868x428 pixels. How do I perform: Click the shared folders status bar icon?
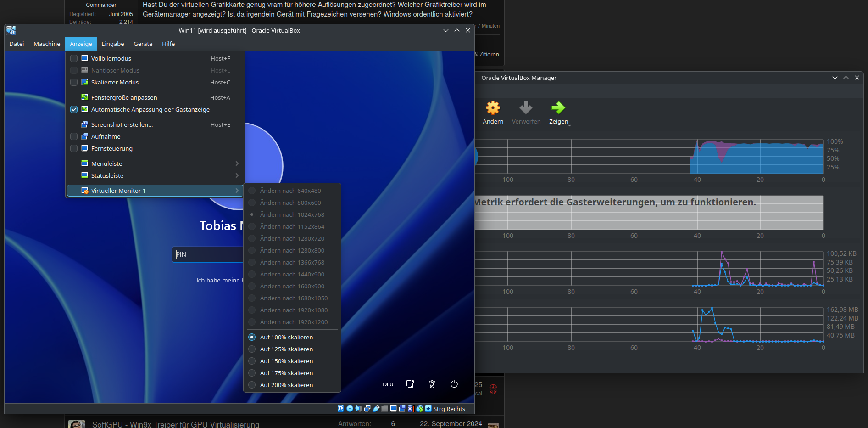click(384, 409)
